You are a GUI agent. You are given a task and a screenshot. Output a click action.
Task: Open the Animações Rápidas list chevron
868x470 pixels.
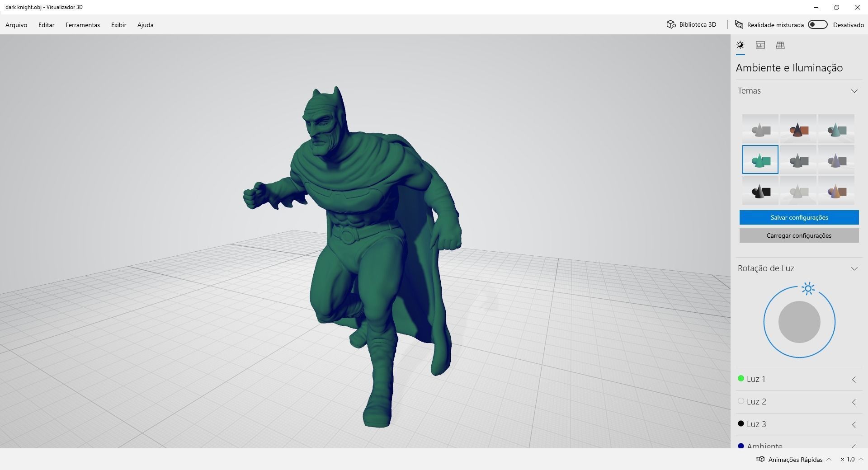(x=829, y=459)
